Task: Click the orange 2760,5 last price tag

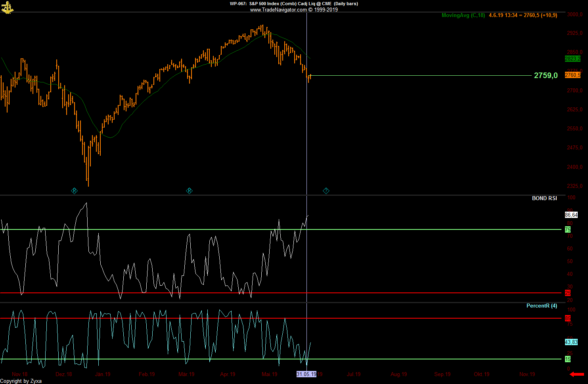Action: (573, 75)
